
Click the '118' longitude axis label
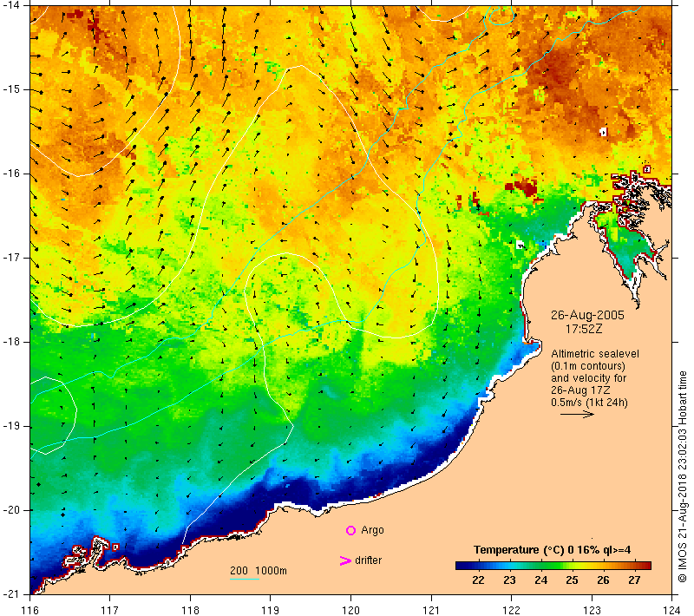tap(190, 610)
